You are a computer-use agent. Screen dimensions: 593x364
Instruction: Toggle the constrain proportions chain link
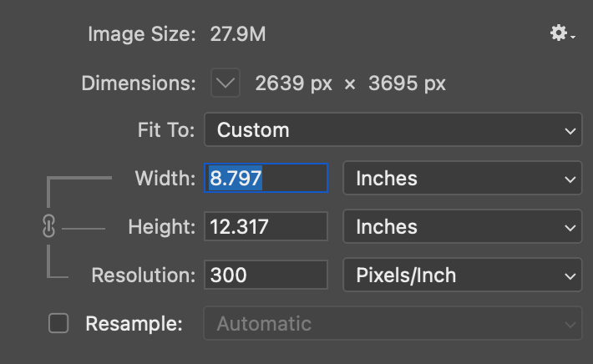click(48, 226)
